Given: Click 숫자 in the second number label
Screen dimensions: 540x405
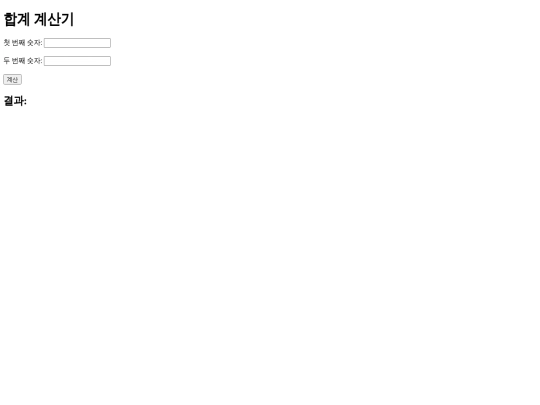Looking at the screenshot, I should [x=33, y=61].
